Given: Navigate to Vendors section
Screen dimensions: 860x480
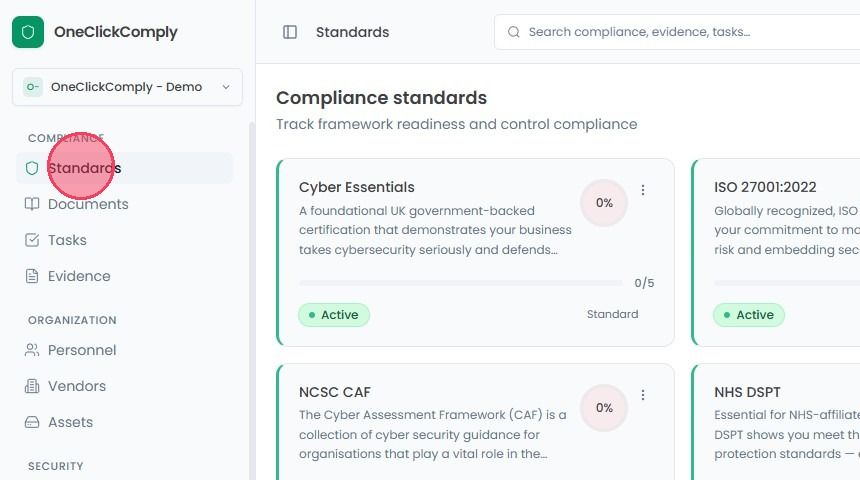Looking at the screenshot, I should tap(125, 386).
